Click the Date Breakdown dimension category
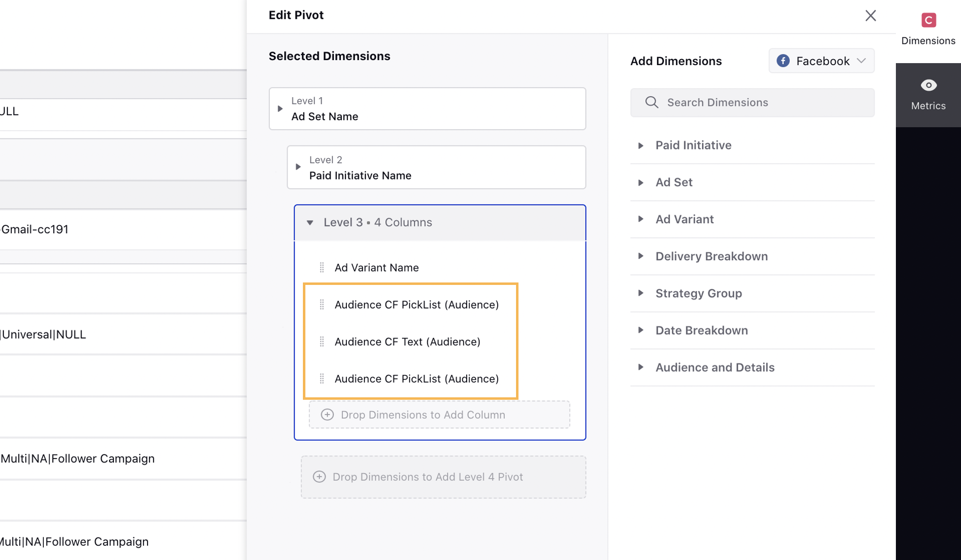Viewport: 961px width, 560px height. (702, 329)
